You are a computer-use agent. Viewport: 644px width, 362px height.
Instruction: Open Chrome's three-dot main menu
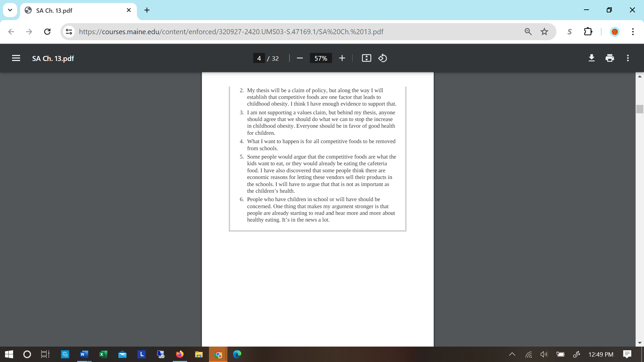tap(633, 32)
